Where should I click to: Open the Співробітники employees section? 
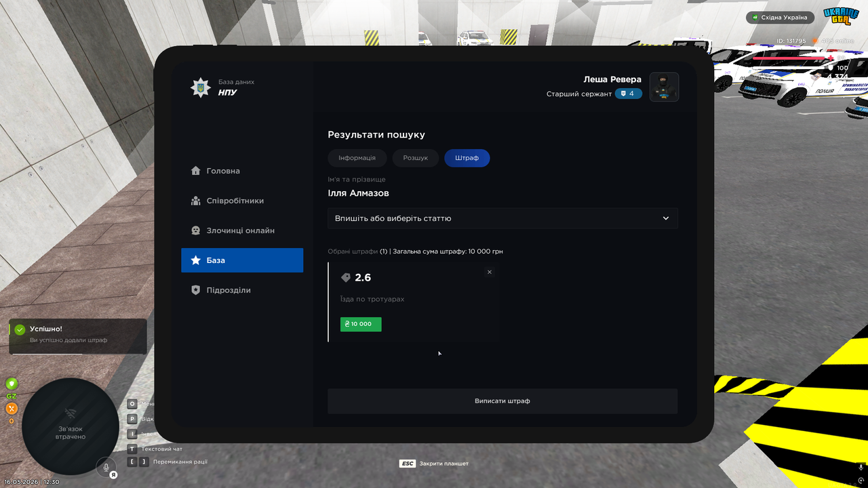click(x=242, y=201)
